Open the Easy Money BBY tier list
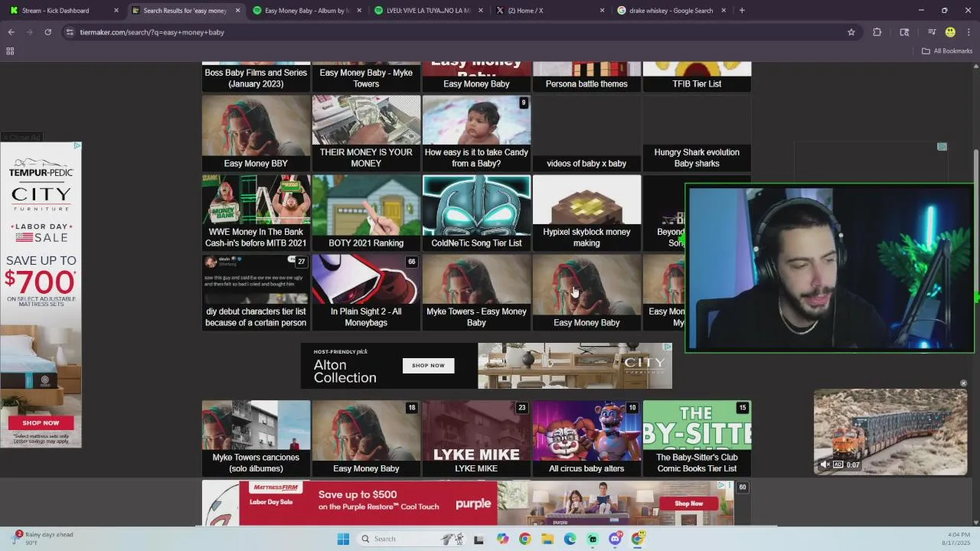Viewport: 980px width, 551px height. tap(256, 133)
